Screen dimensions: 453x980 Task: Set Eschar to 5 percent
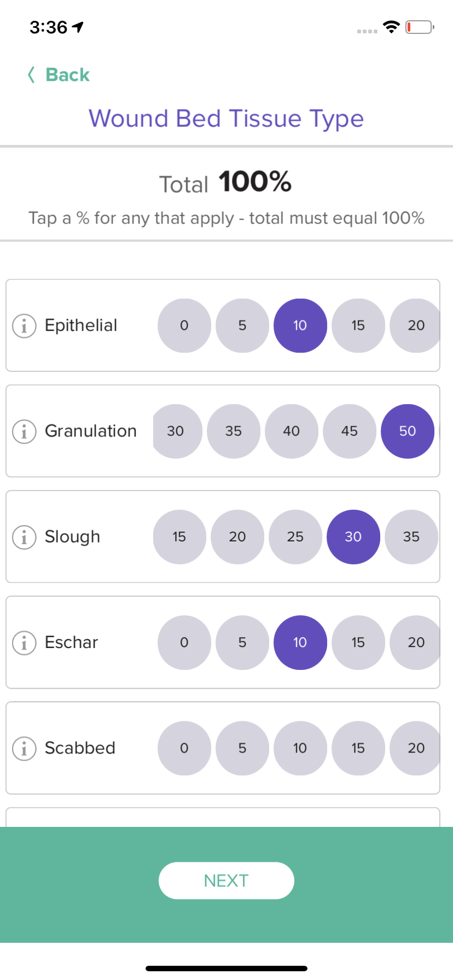[242, 642]
